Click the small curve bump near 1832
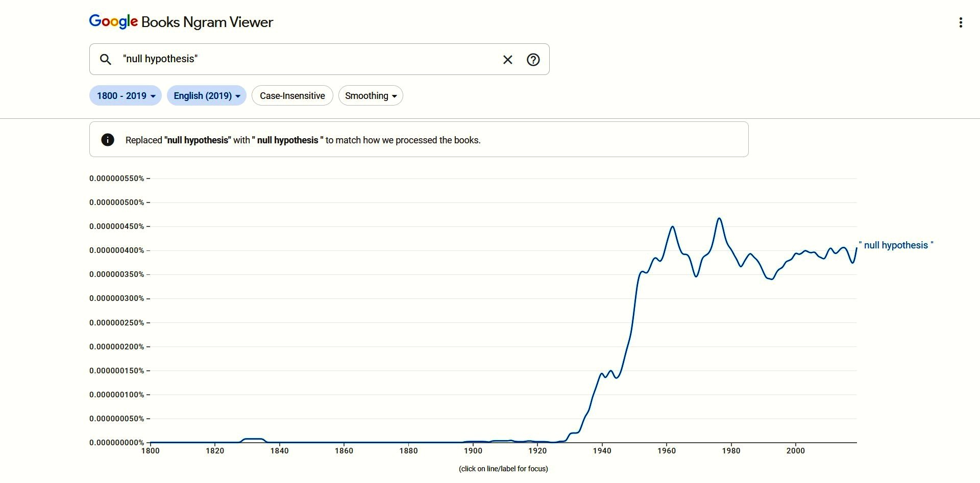This screenshot has height=483, width=980. [x=254, y=439]
